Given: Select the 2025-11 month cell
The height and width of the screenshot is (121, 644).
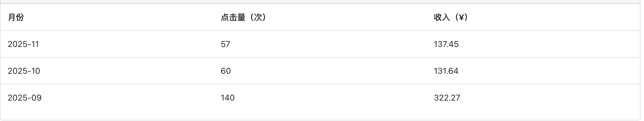Looking at the screenshot, I should [x=23, y=44].
